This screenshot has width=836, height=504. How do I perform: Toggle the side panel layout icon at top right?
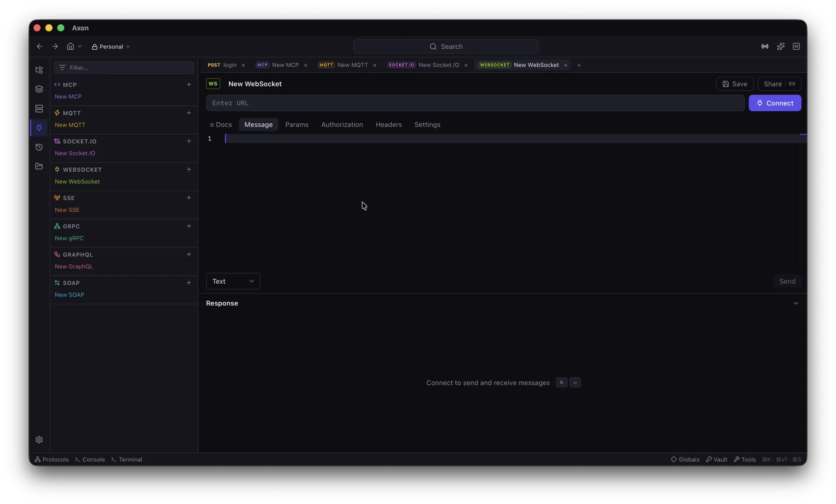coord(796,46)
